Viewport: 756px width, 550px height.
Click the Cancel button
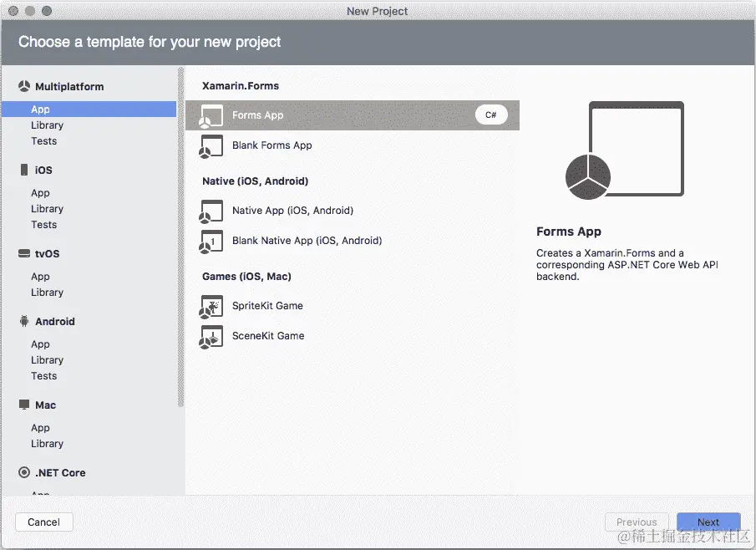[44, 522]
